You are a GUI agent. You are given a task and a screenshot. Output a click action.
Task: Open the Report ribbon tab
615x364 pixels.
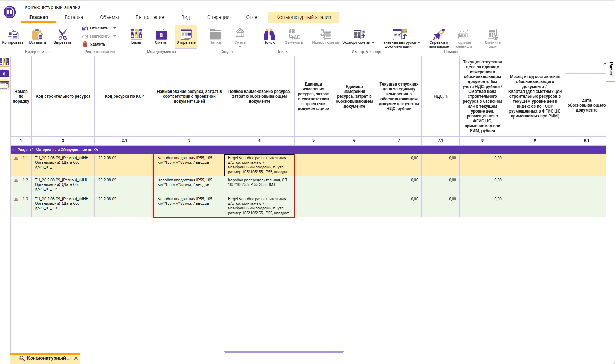(252, 17)
